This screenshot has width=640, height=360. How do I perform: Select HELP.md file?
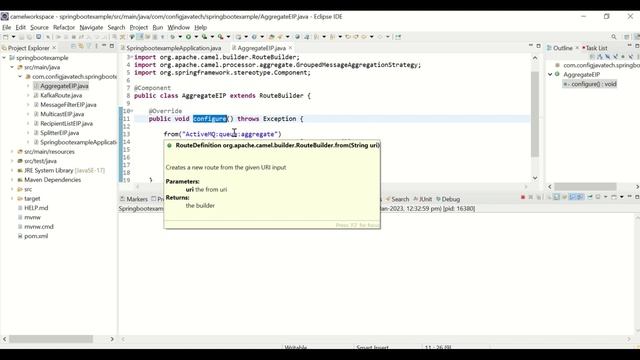(36, 208)
